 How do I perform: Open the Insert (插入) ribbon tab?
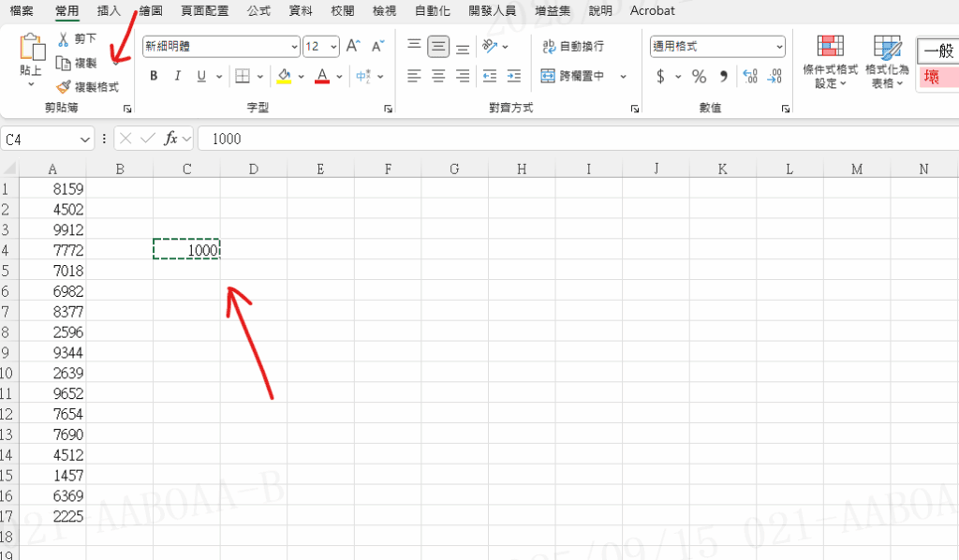pyautogui.click(x=109, y=10)
